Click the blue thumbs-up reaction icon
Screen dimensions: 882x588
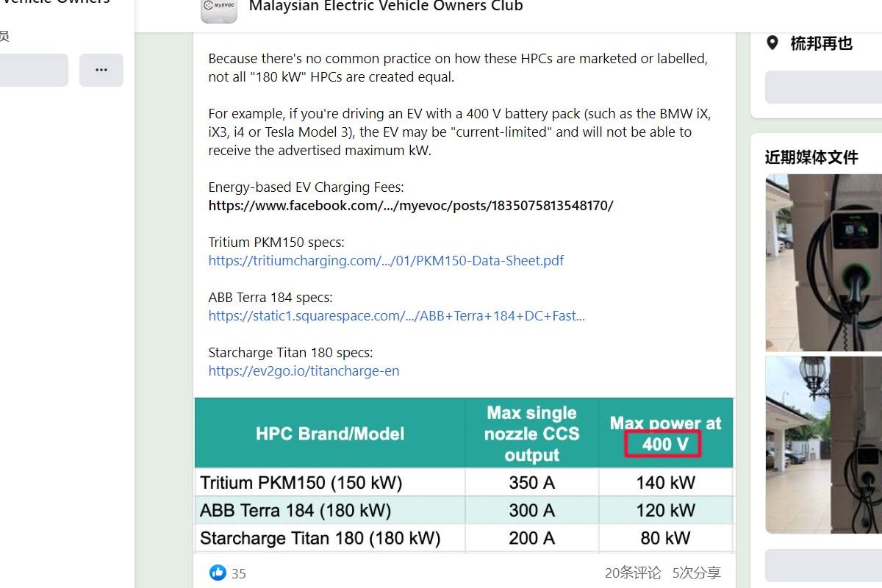click(x=218, y=573)
